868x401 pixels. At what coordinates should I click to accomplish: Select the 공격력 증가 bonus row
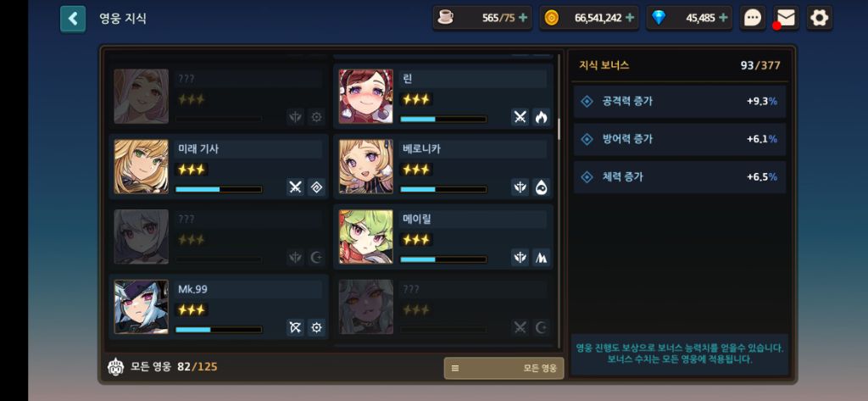click(x=679, y=102)
